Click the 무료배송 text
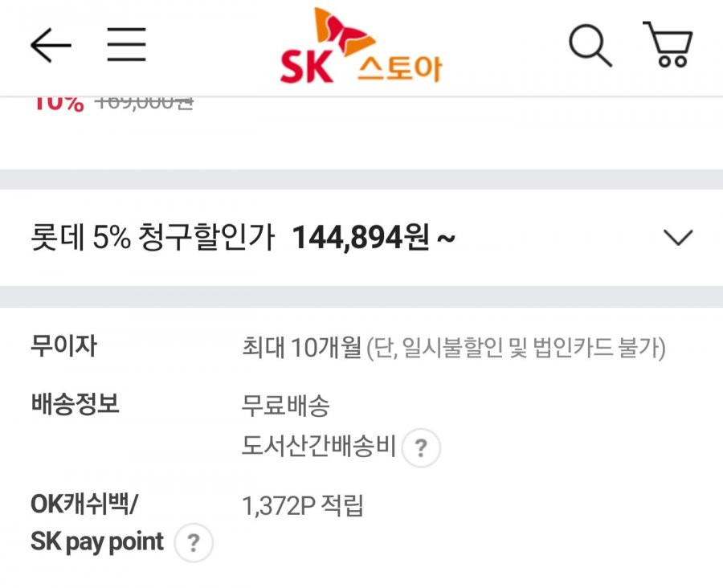 (286, 406)
